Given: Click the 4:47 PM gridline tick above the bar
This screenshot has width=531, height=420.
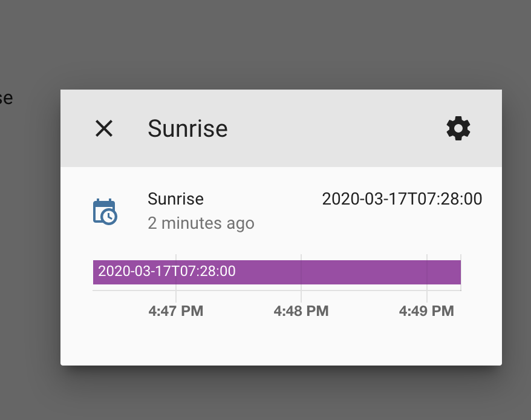Looking at the screenshot, I should (176, 257).
